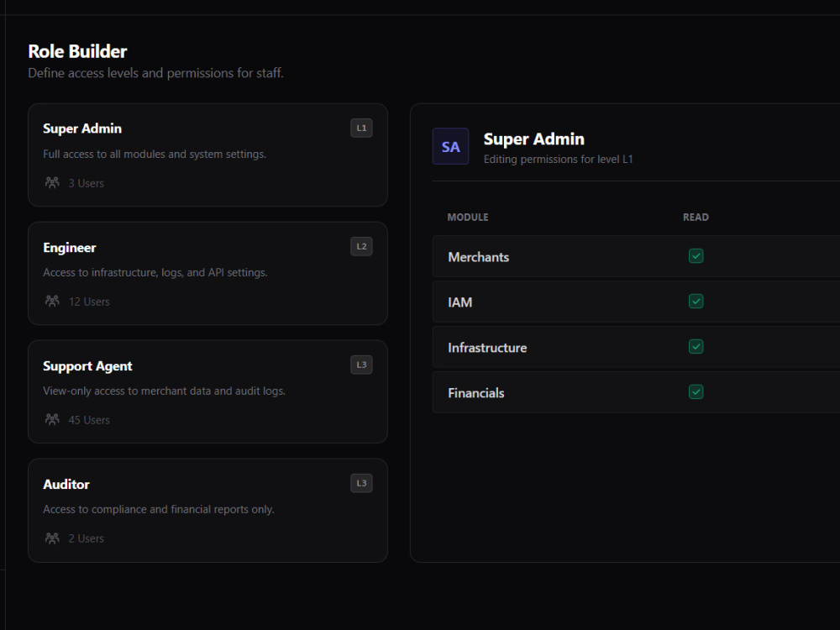Image resolution: width=840 pixels, height=630 pixels.
Task: Click the '3 Users' count text
Action: [x=87, y=183]
